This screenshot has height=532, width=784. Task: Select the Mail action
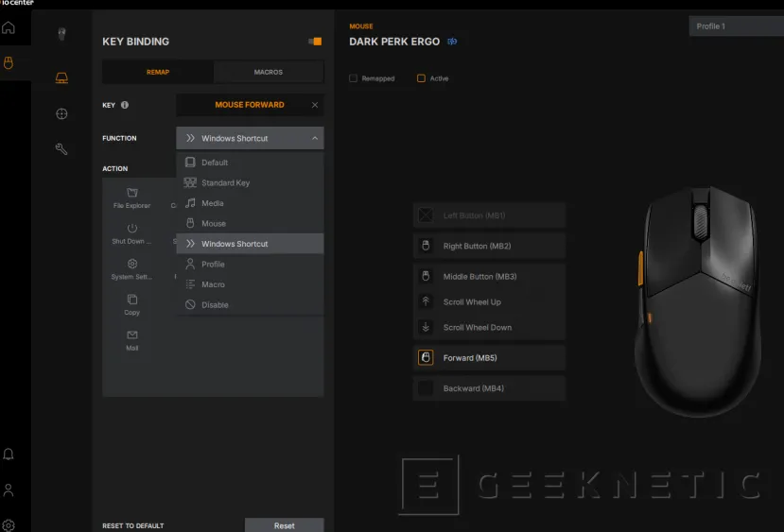pyautogui.click(x=132, y=340)
